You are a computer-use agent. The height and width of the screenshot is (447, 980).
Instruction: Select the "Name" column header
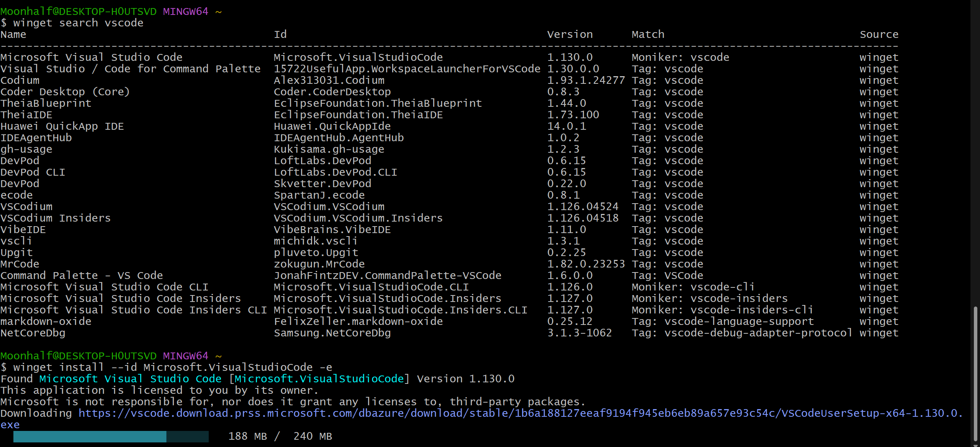point(13,34)
